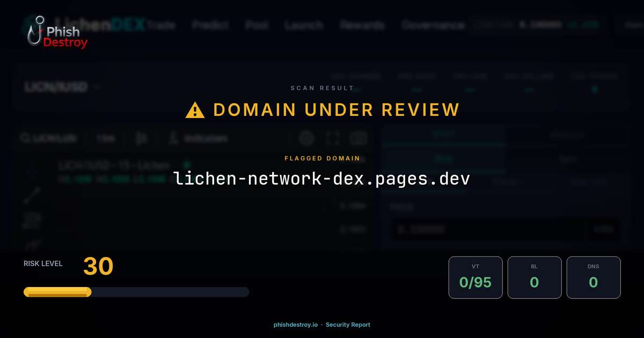Click the yellow risk level progress bar

click(x=56, y=291)
